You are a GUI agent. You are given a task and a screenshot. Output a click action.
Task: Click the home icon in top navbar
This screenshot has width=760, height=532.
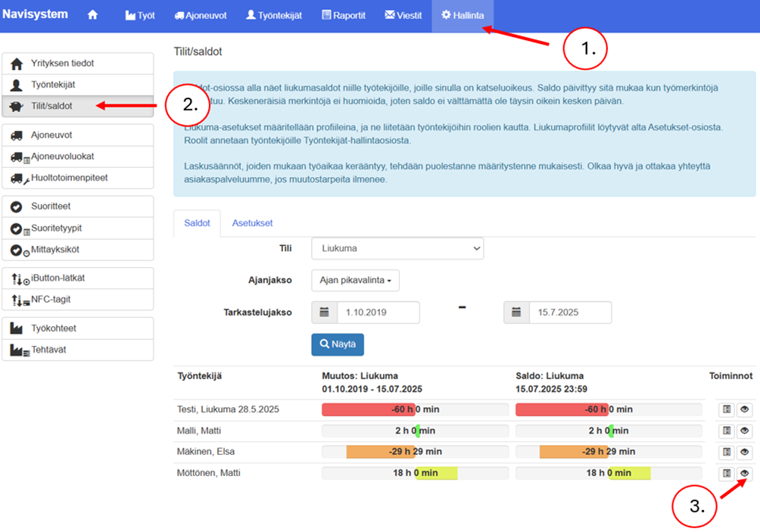92,15
